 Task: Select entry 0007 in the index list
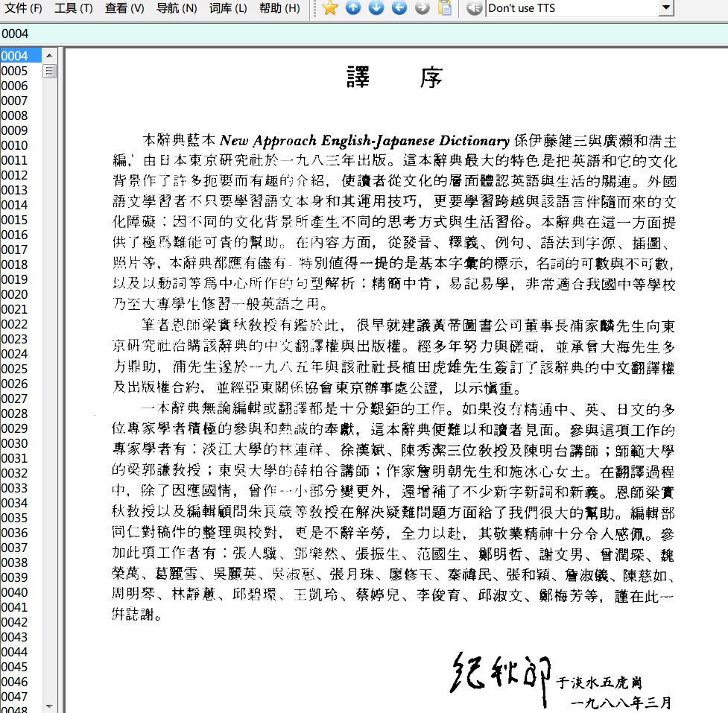pos(21,101)
